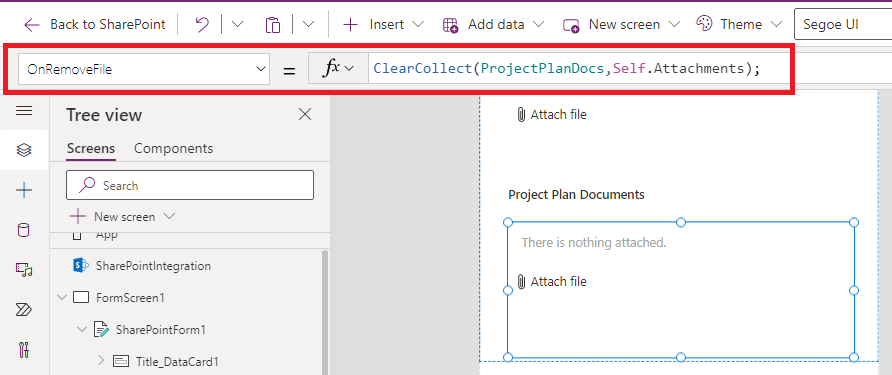Toggle the hamburger navigation menu
The image size is (892, 375).
tap(24, 110)
